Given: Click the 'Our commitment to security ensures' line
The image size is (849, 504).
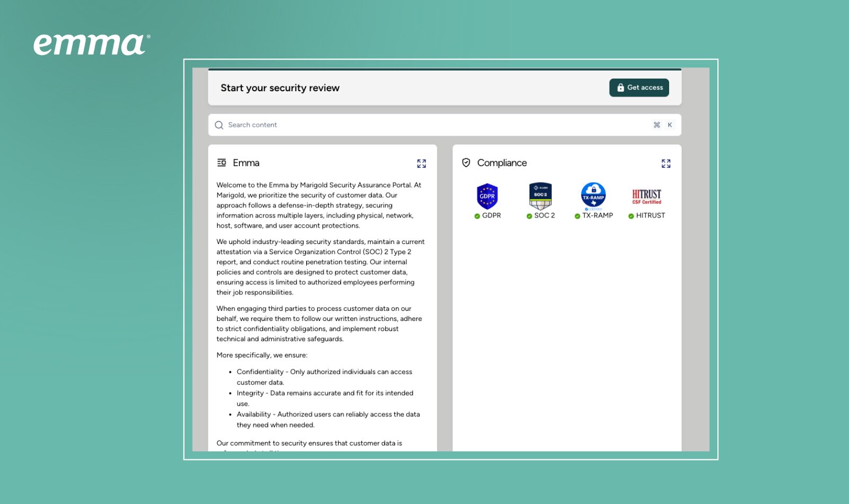Looking at the screenshot, I should [x=309, y=444].
